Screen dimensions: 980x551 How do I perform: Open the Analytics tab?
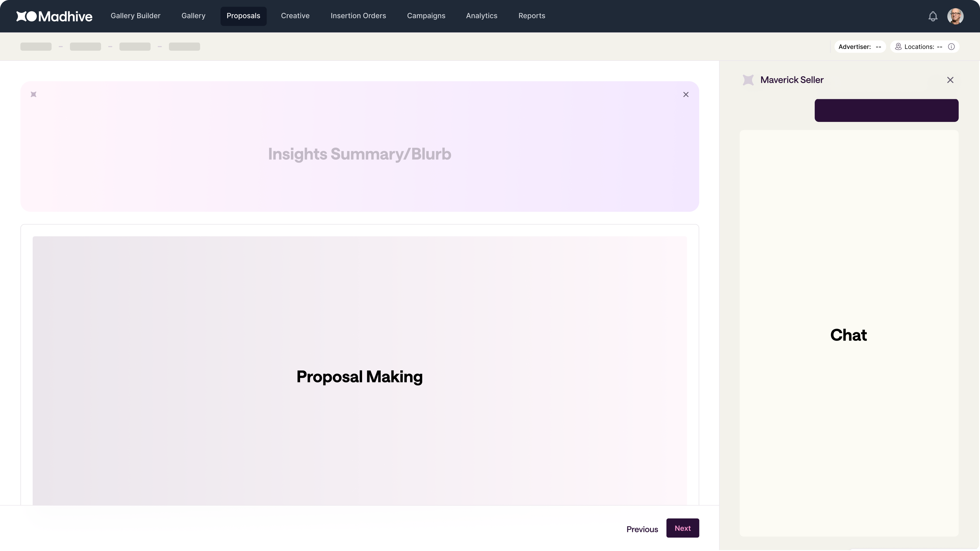click(x=481, y=16)
